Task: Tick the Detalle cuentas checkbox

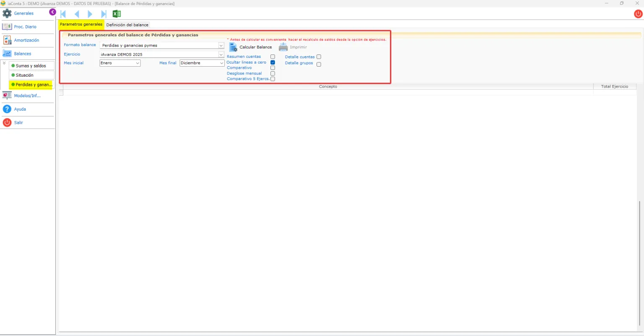Action: (319, 57)
